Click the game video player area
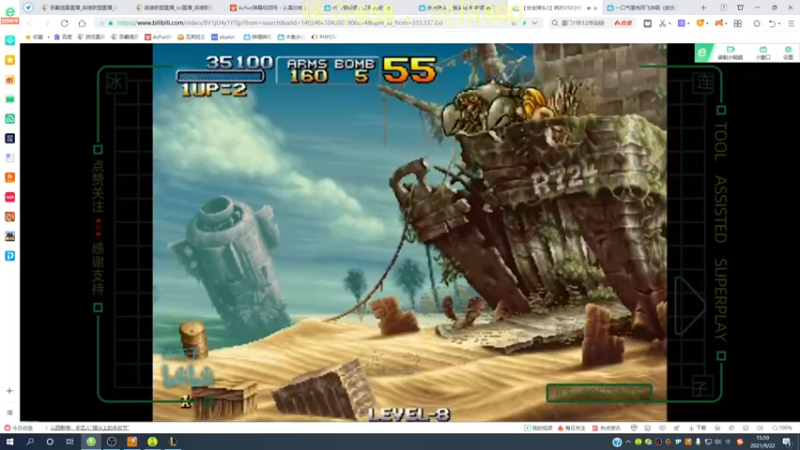Viewport: 800px width, 450px height. pyautogui.click(x=409, y=232)
